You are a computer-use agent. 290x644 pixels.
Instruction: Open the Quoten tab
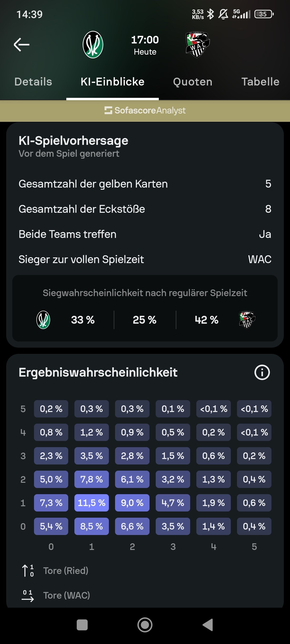click(193, 82)
